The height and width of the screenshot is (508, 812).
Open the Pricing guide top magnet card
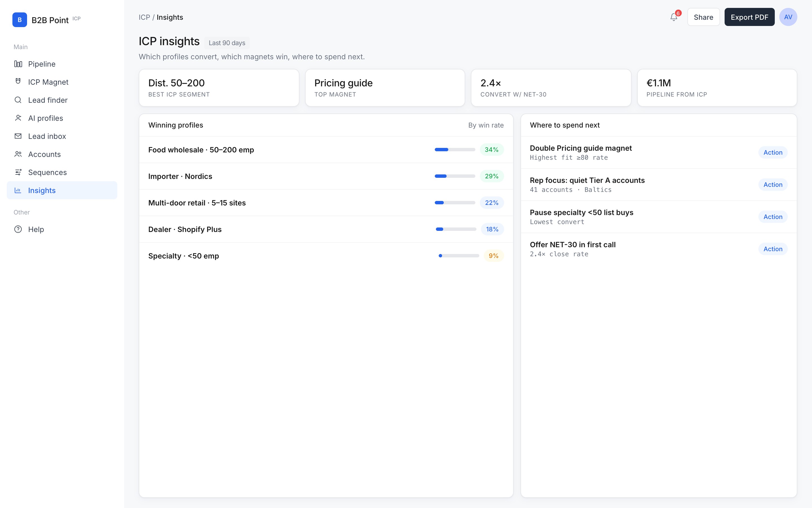click(x=385, y=88)
